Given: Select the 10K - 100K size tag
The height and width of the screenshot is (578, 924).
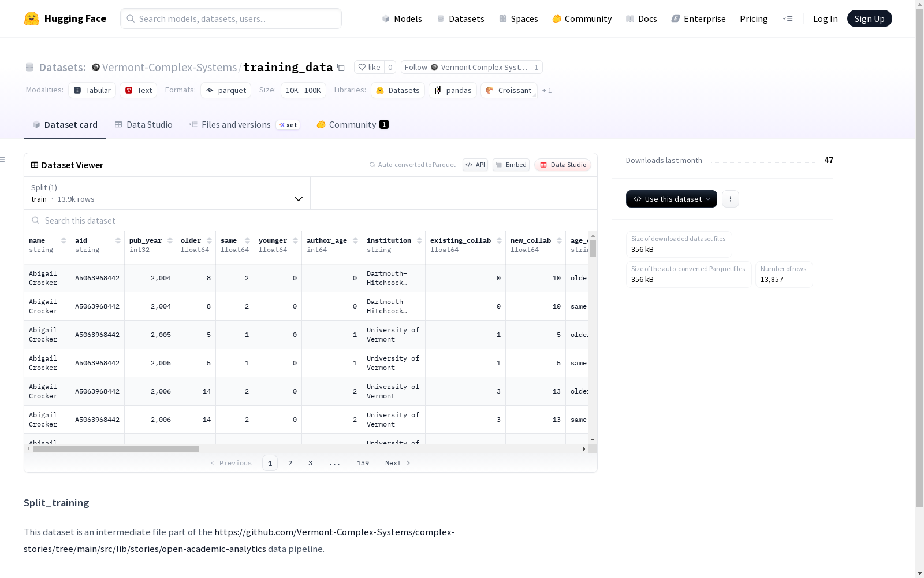Looking at the screenshot, I should 303,90.
